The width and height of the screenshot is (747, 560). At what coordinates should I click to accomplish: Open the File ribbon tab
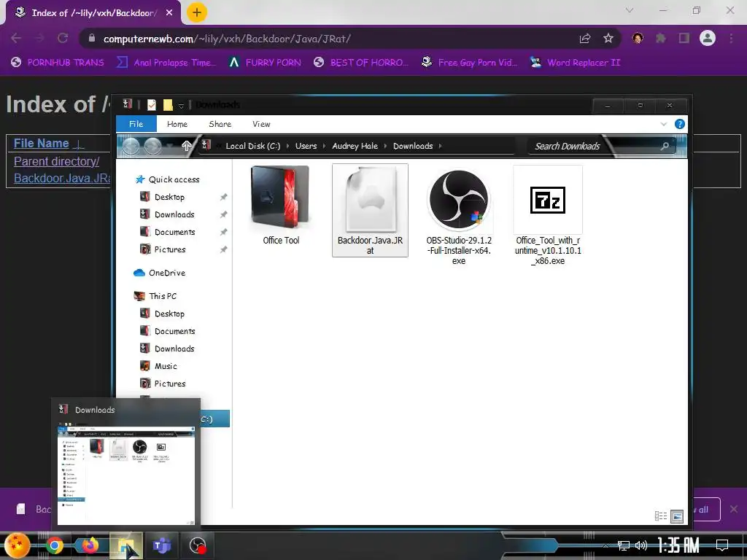click(x=136, y=124)
